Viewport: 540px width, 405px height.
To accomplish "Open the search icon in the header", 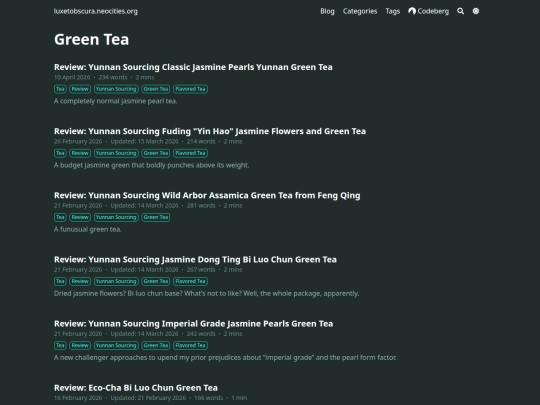I will 460,11.
